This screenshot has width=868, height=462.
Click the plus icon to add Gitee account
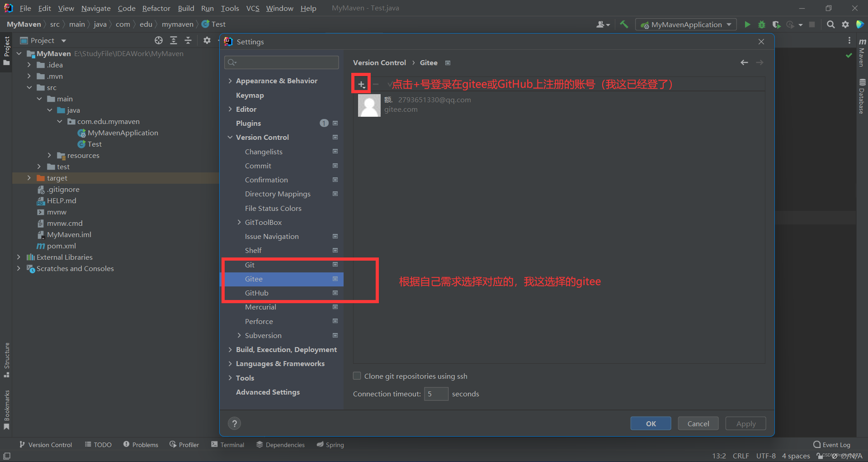coord(361,84)
